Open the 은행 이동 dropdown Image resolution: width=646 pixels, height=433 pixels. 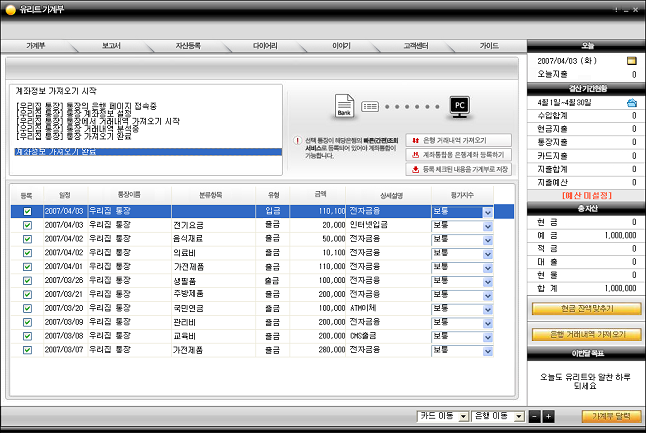point(519,417)
